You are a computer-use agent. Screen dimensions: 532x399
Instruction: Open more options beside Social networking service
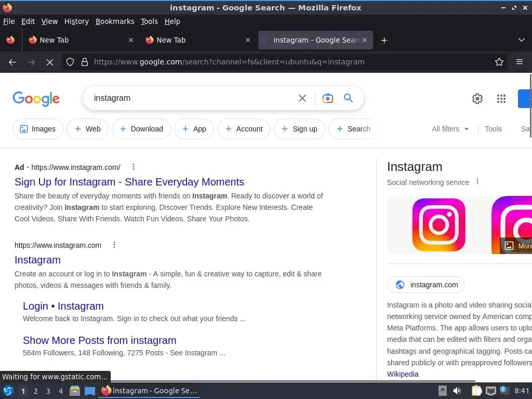(477, 182)
